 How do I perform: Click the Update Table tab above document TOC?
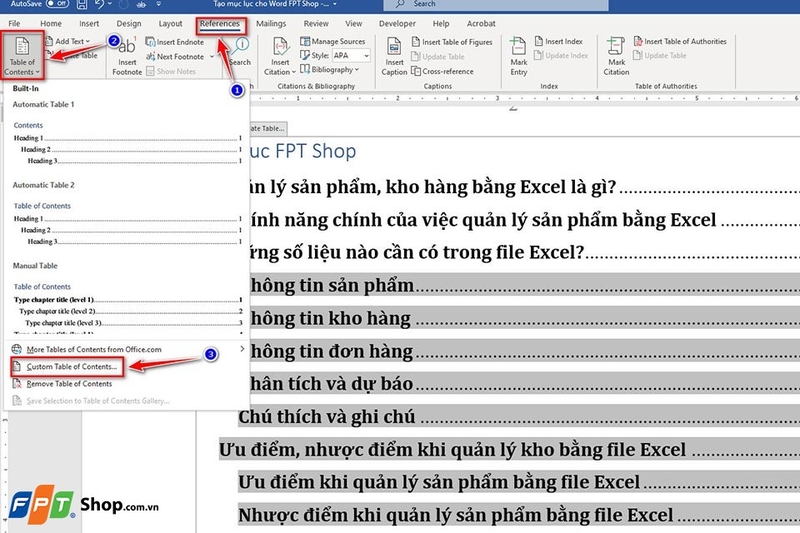[x=267, y=129]
